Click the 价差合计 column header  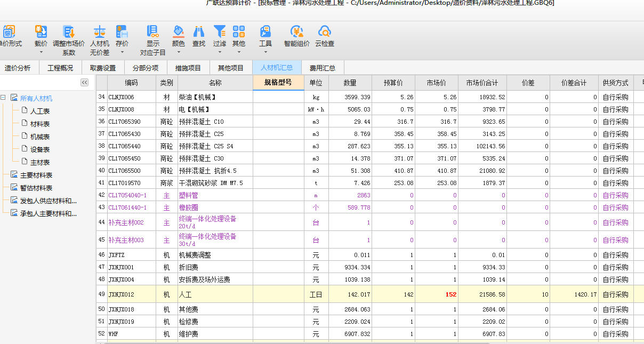click(x=574, y=83)
